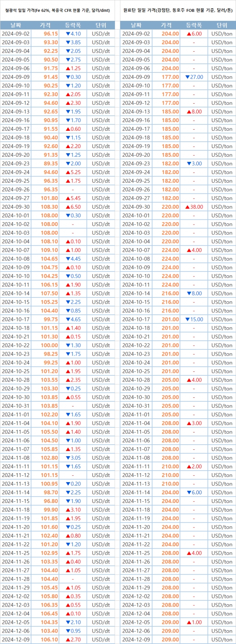Click the red up arrow beside 5.45
Image resolution: width=236 pixels, height=644 pixels.
pos(68,198)
